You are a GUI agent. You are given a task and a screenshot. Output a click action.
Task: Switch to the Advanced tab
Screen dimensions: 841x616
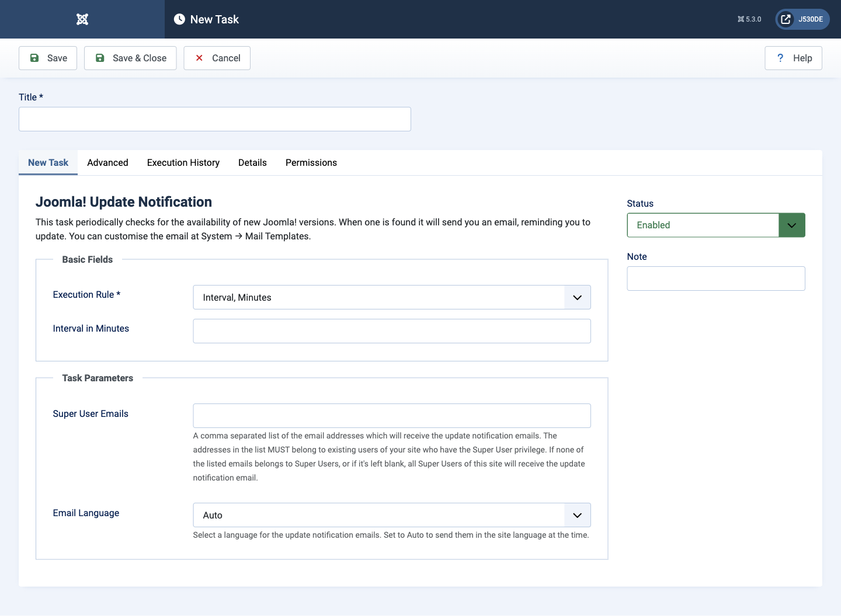[x=107, y=163]
